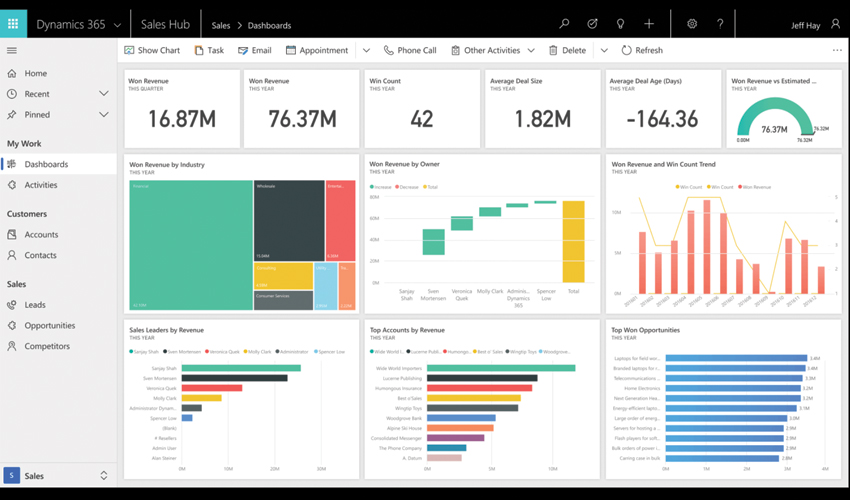Click the Won Revenue by Owner title

(x=404, y=164)
